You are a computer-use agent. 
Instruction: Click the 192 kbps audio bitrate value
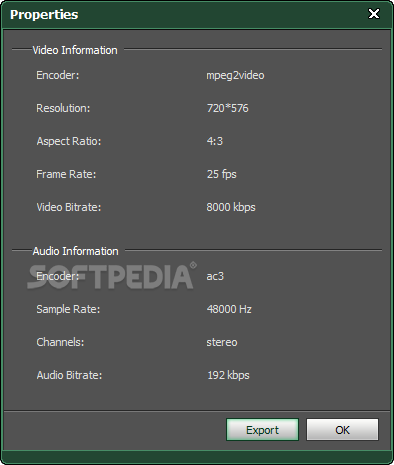(228, 375)
